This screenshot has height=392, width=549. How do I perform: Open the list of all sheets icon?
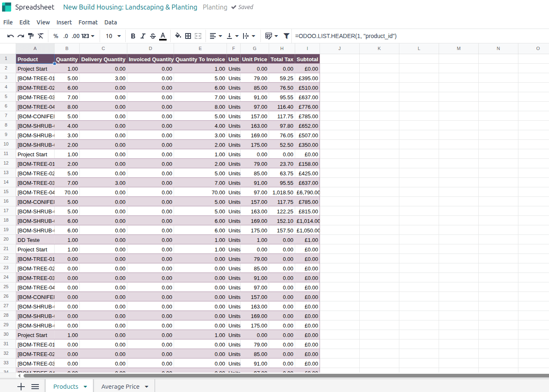pos(35,387)
